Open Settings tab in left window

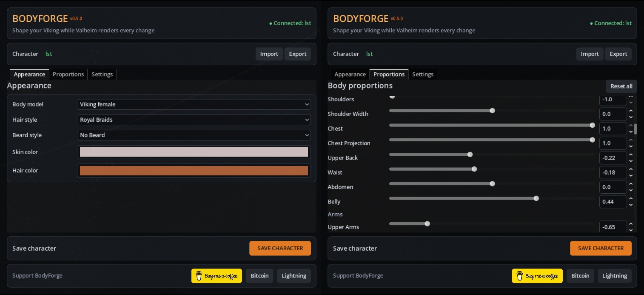(102, 74)
